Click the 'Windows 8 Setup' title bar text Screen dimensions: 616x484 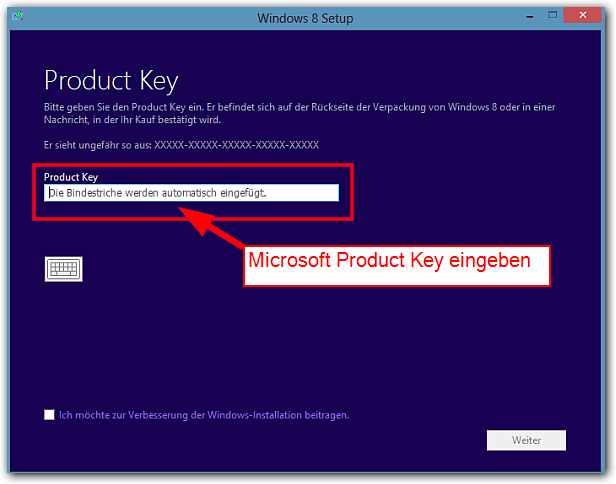[x=305, y=18]
